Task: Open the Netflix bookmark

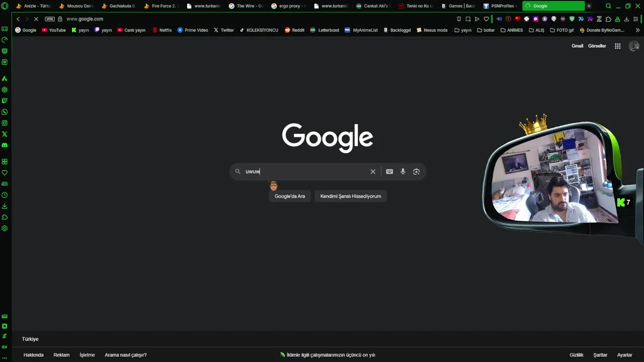Action: point(162,30)
